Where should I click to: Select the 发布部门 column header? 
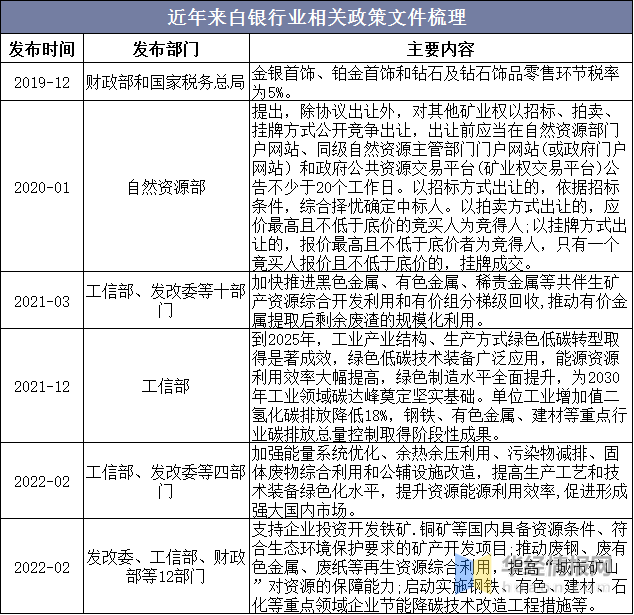pos(166,49)
